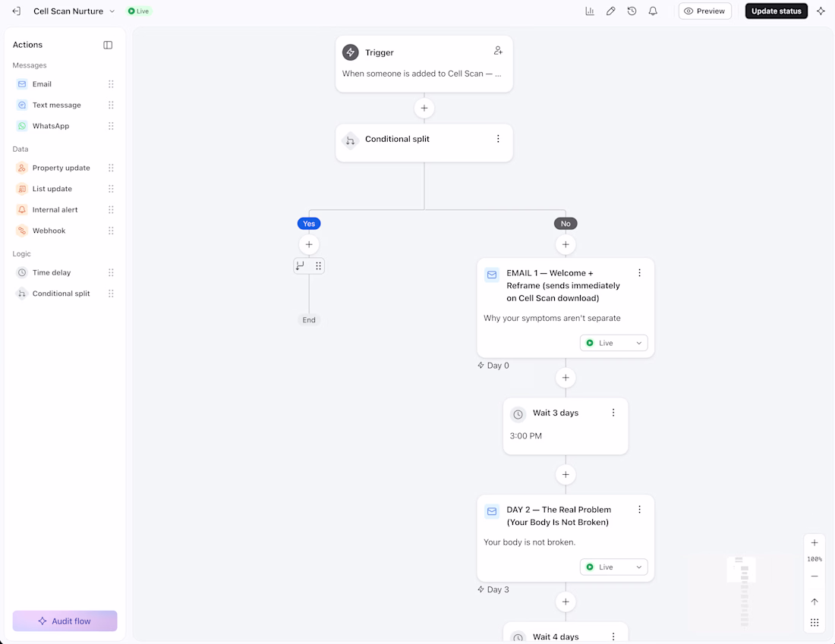The height and width of the screenshot is (644, 835).
Task: Click the "Day 3" label
Action: point(498,589)
